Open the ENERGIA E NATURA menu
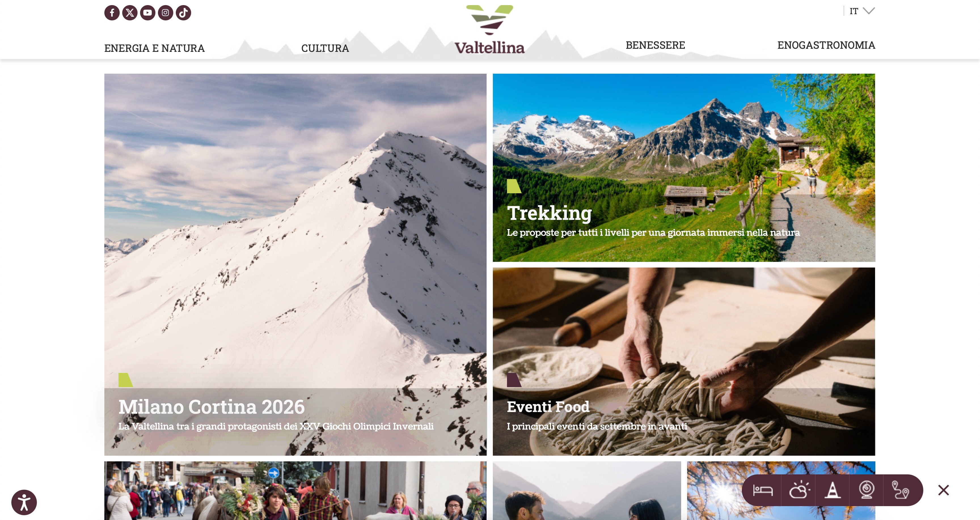Image resolution: width=980 pixels, height=520 pixels. tap(155, 48)
